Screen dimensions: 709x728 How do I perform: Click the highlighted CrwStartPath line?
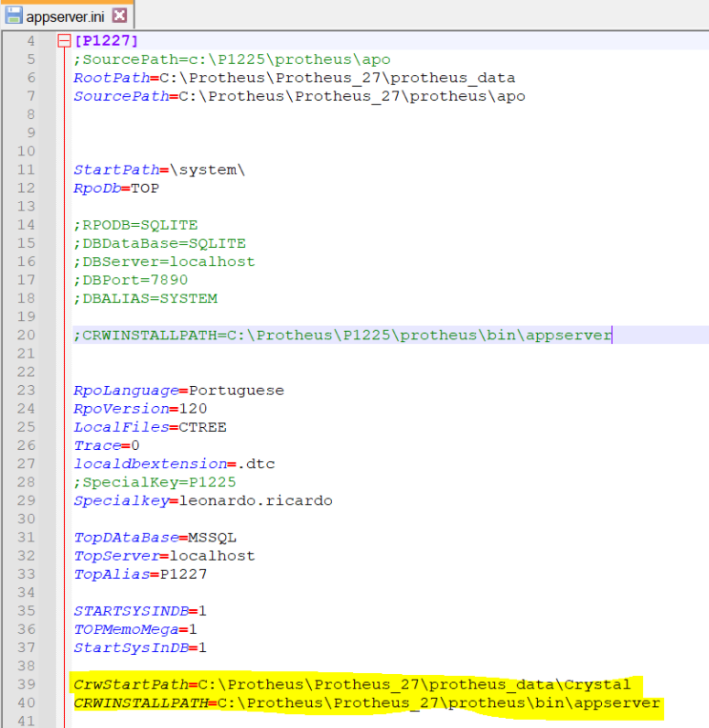point(352,684)
